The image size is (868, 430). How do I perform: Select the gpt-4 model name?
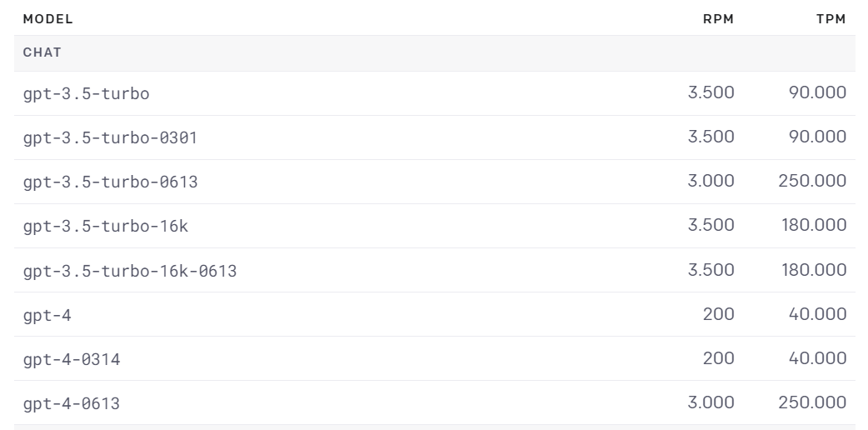47,315
